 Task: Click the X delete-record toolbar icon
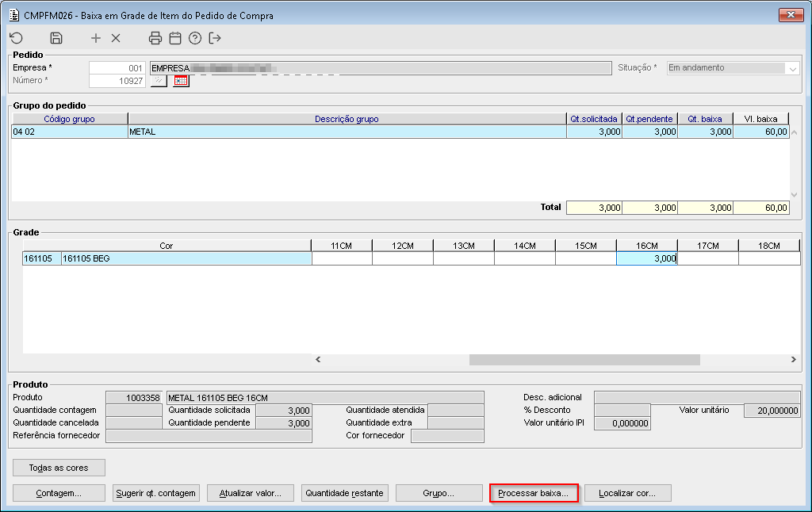(116, 38)
